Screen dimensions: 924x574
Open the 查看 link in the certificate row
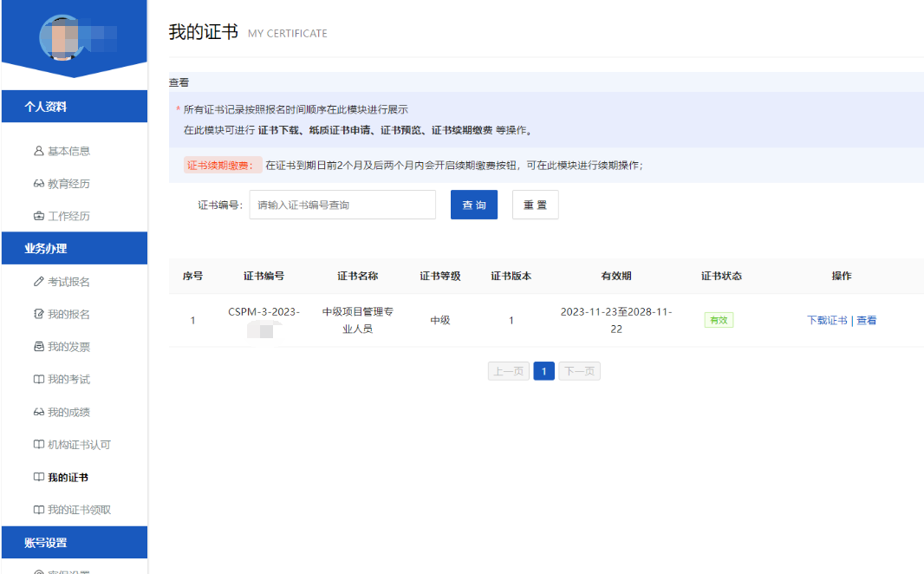pos(867,320)
